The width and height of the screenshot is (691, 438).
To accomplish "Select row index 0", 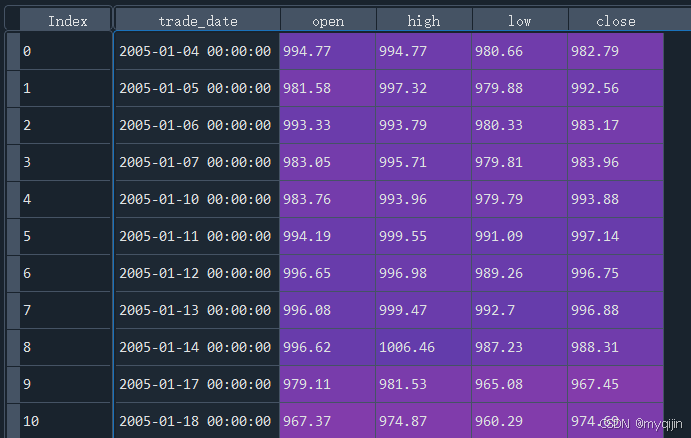I will point(65,51).
